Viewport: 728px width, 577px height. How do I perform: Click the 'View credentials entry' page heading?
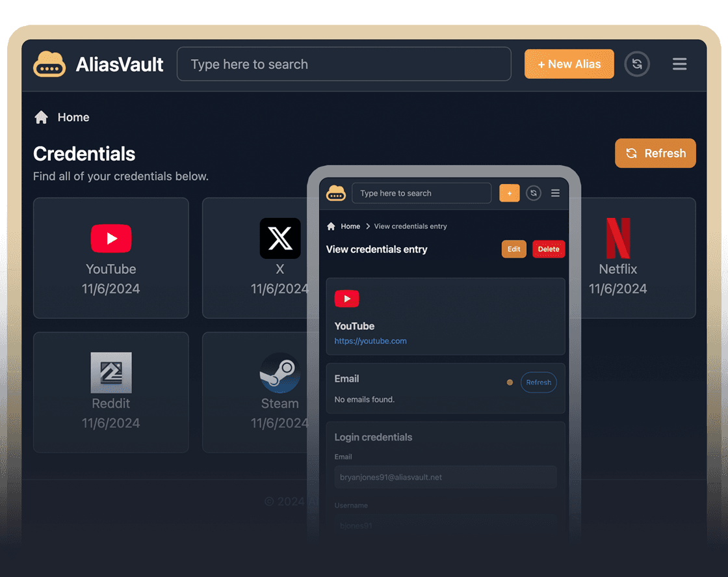pos(376,250)
